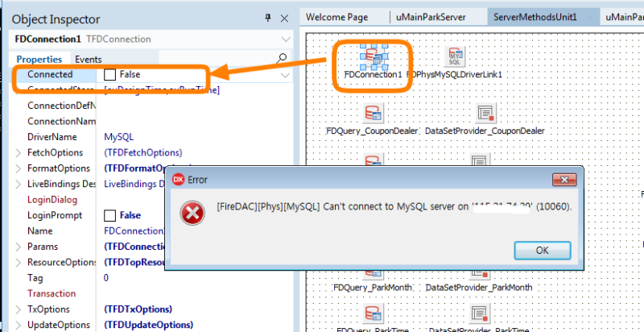Select the Tag property value 0
The height and width of the screenshot is (332, 644).
coord(106,278)
